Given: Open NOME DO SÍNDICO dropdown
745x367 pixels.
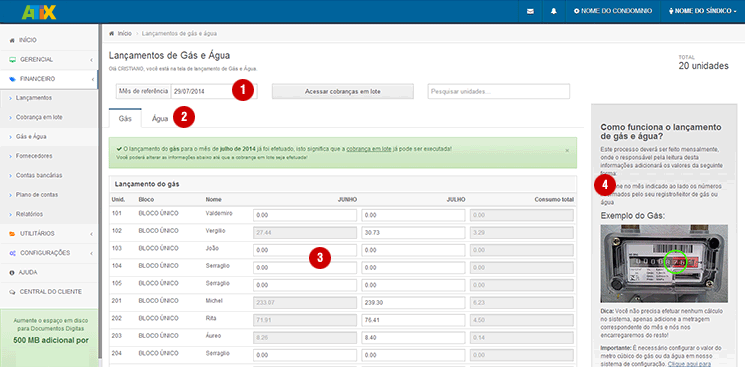Looking at the screenshot, I should click(x=703, y=11).
